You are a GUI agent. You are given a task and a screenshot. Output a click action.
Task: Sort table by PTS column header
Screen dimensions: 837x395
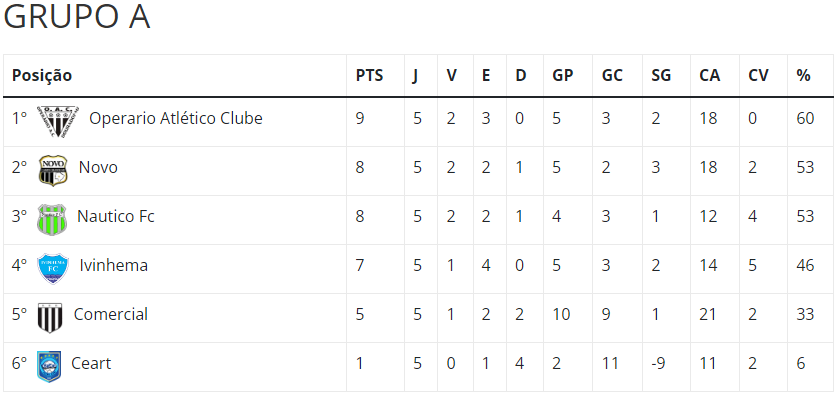point(369,76)
